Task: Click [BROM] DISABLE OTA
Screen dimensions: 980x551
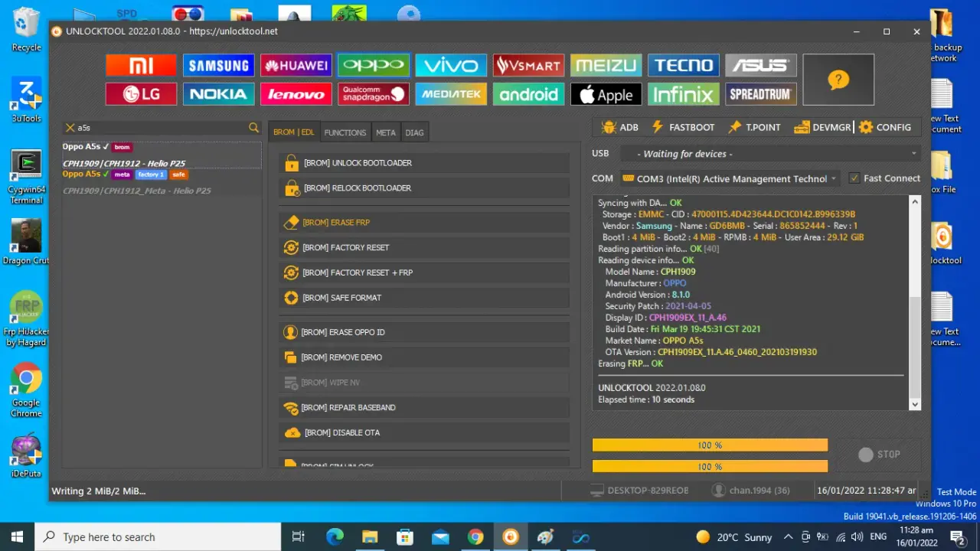Action: [424, 433]
